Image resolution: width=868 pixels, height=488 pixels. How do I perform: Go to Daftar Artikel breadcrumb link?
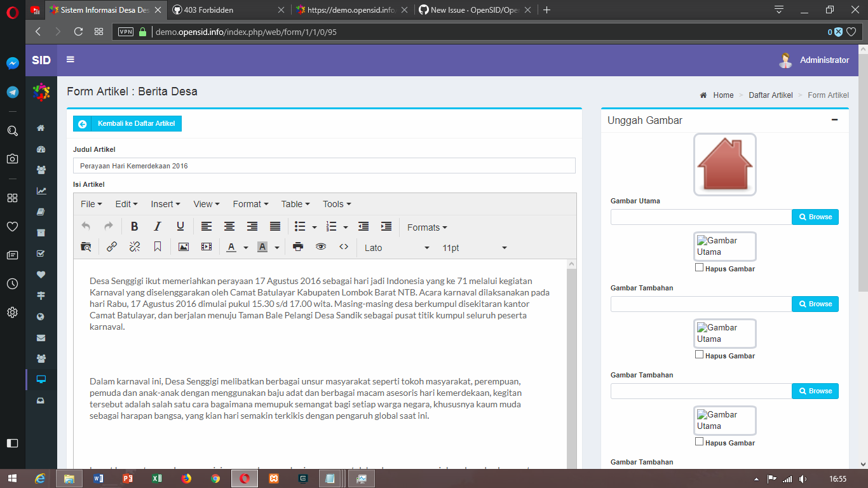click(771, 95)
